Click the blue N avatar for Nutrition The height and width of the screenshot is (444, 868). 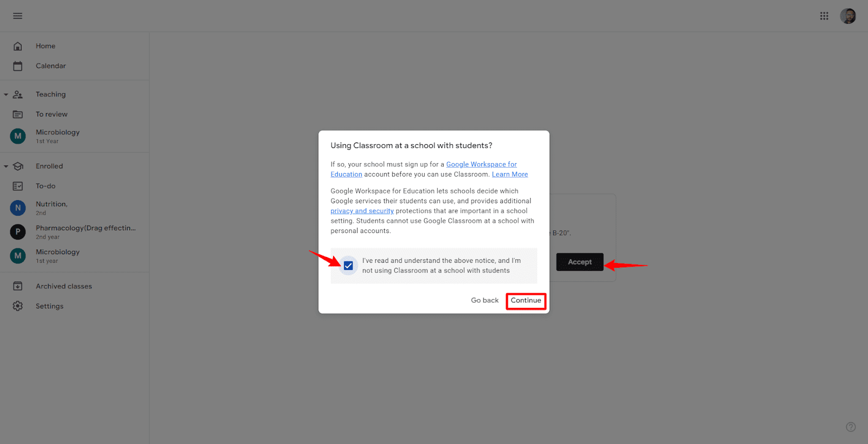(x=18, y=208)
